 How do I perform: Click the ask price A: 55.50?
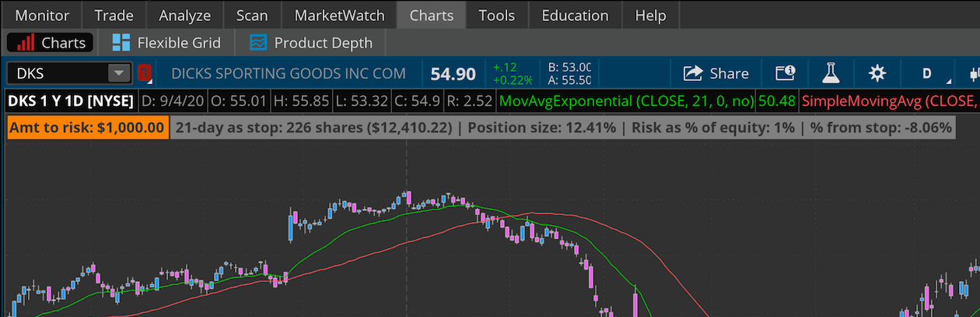(570, 79)
